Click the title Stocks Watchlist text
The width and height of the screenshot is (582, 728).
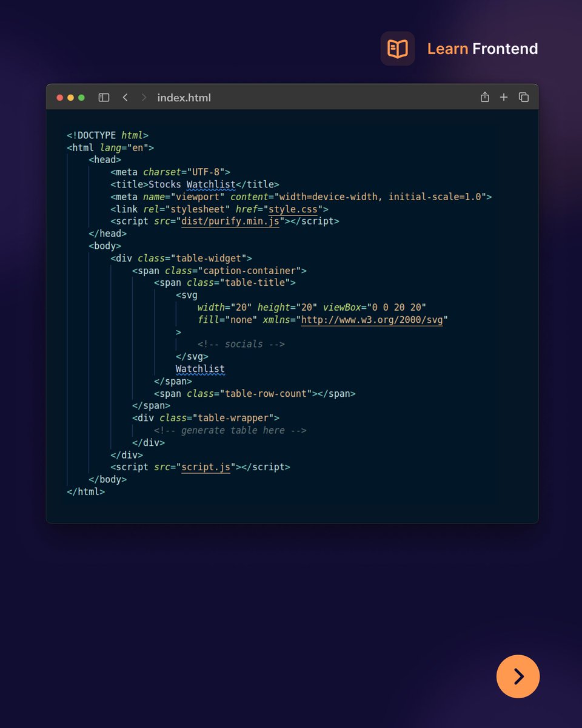click(195, 184)
